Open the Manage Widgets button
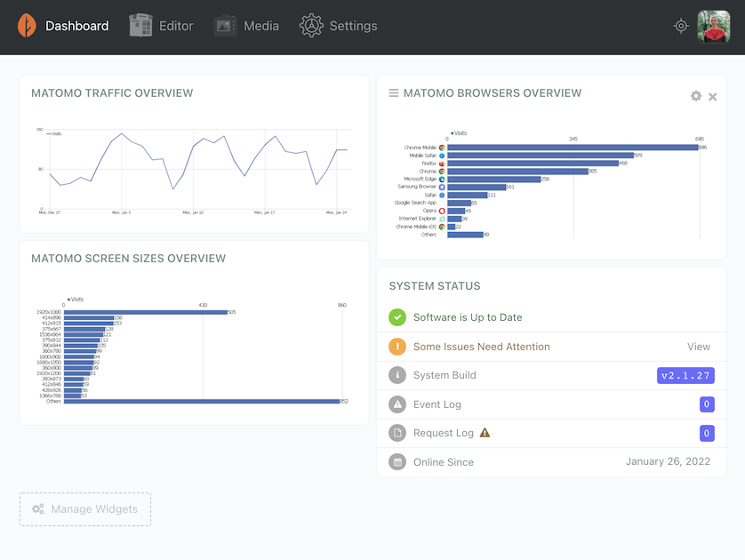 pyautogui.click(x=85, y=509)
